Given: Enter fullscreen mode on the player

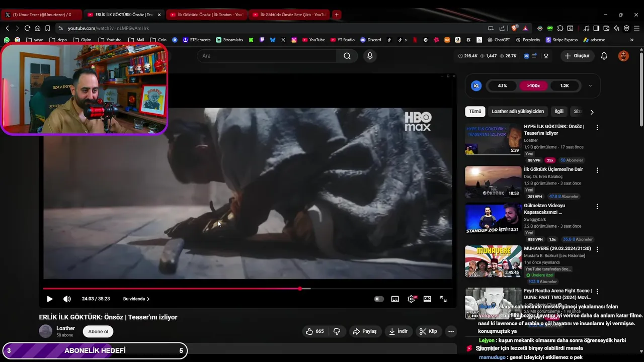Looking at the screenshot, I should (x=443, y=299).
